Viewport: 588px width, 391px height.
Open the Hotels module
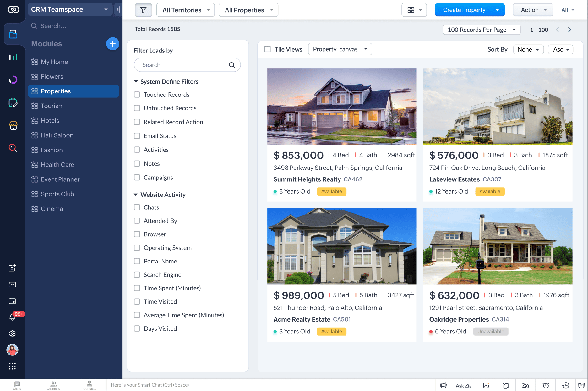point(50,121)
